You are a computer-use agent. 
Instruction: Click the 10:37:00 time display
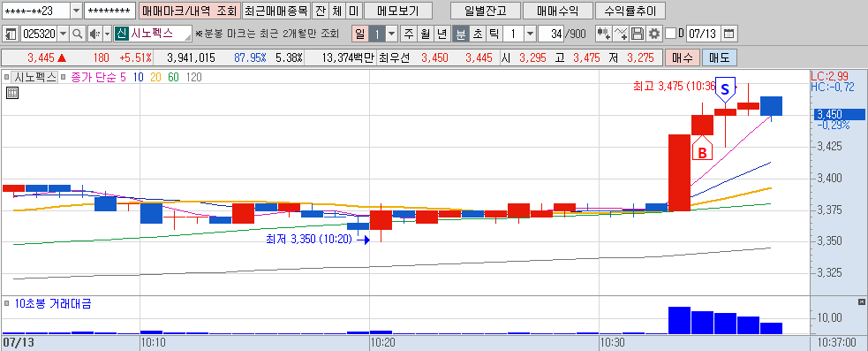pos(838,343)
